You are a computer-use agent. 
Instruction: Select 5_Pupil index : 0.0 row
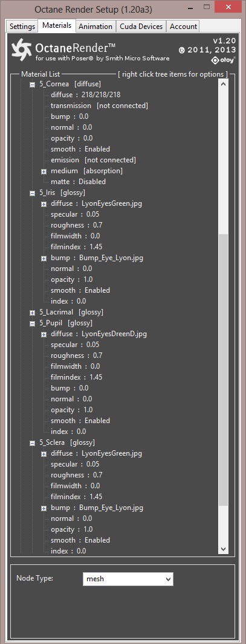[68, 432]
